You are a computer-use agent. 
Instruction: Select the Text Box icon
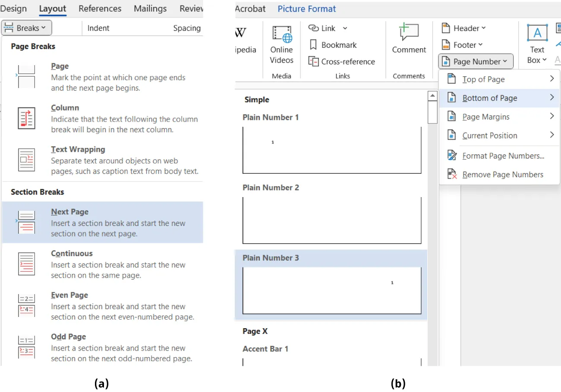point(536,32)
